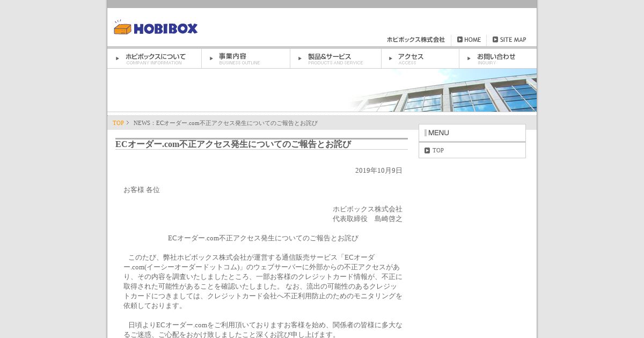Image resolution: width=644 pixels, height=338 pixels.
Task: Click 代表取締役 島崎啓之 text
Action: pos(368,219)
